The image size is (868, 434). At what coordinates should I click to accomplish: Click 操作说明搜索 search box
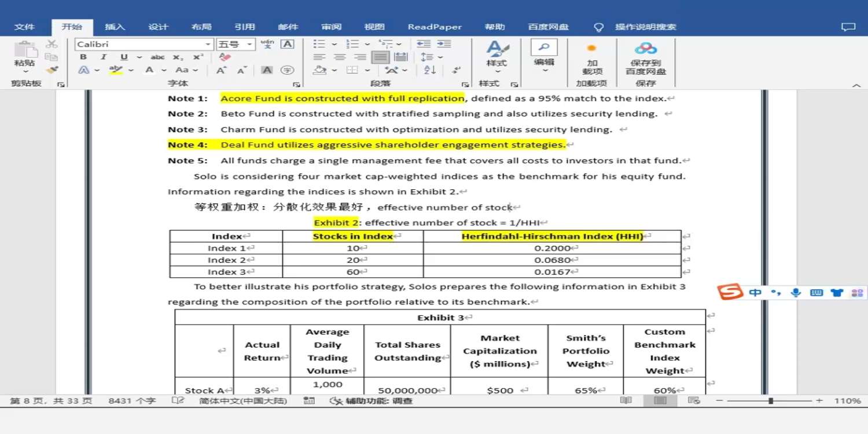tap(645, 27)
